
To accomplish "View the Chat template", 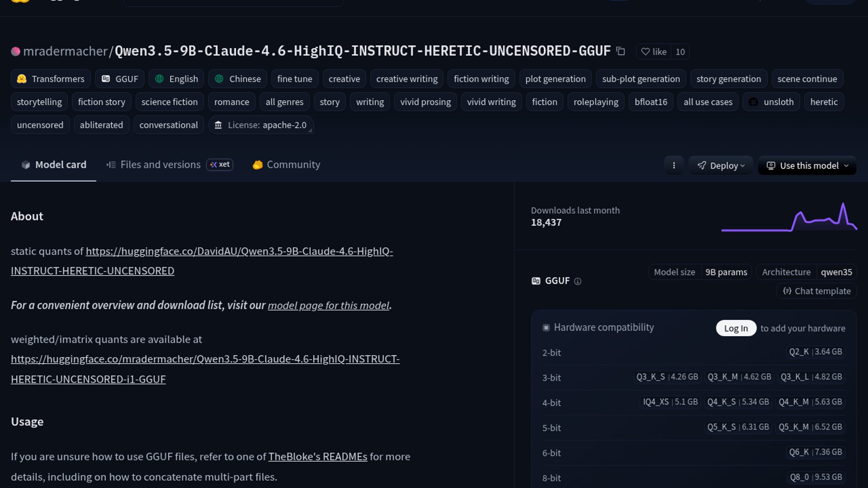I will point(816,291).
